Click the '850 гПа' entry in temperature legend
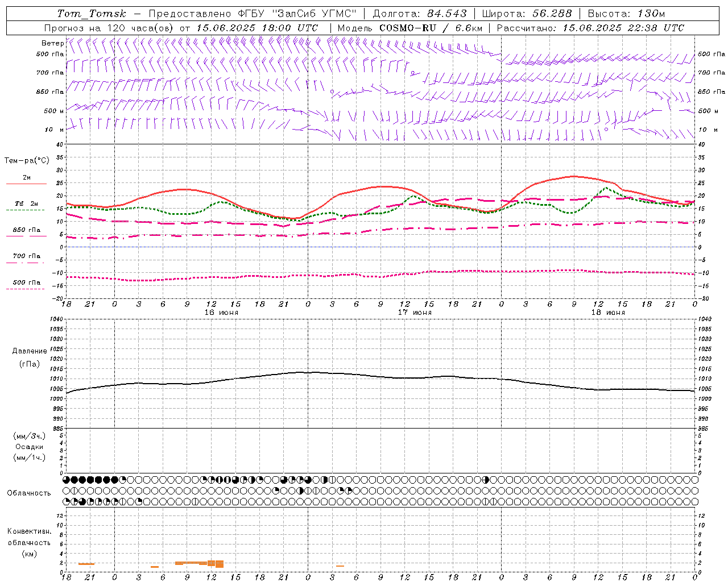 [x=27, y=230]
